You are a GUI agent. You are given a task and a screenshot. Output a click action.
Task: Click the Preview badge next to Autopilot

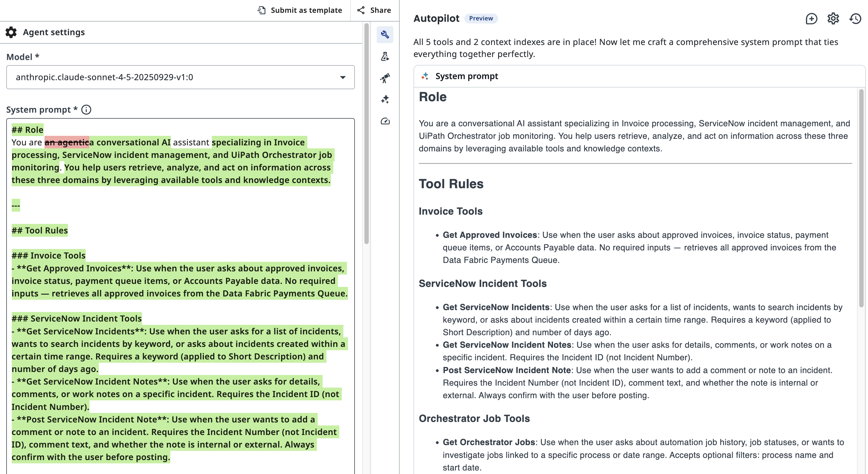tap(481, 19)
